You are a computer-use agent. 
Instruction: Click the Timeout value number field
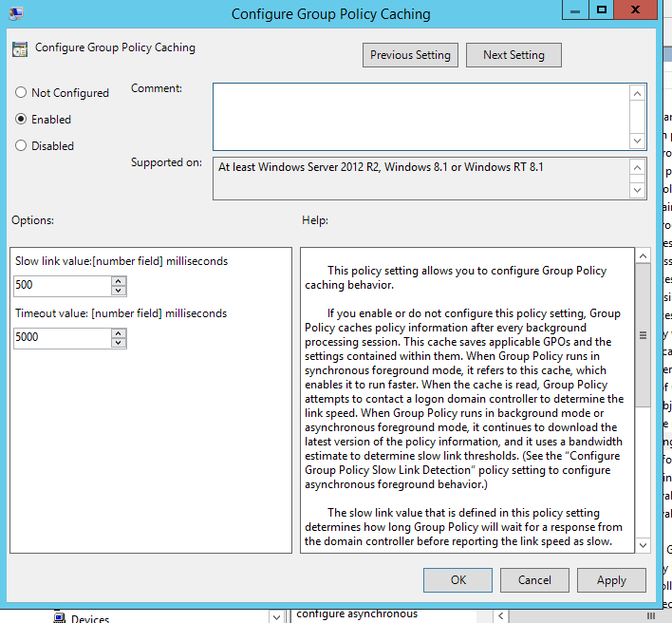[61, 337]
